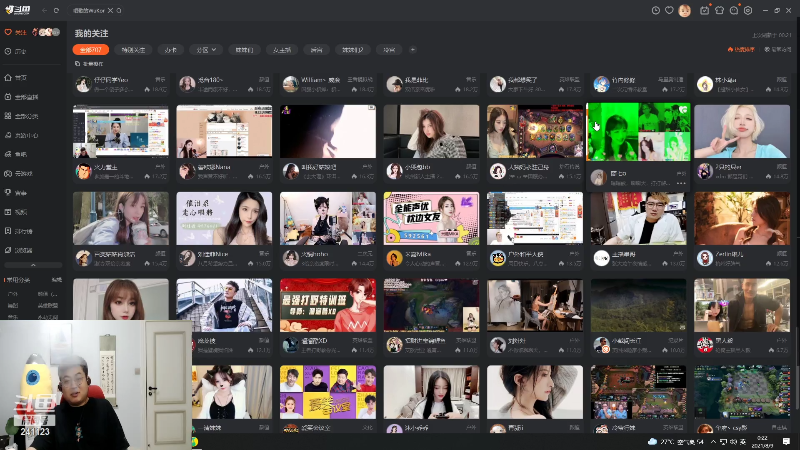Open the gamepad cloud gaming item in the sidebar
The width and height of the screenshot is (800, 450).
coord(20,173)
